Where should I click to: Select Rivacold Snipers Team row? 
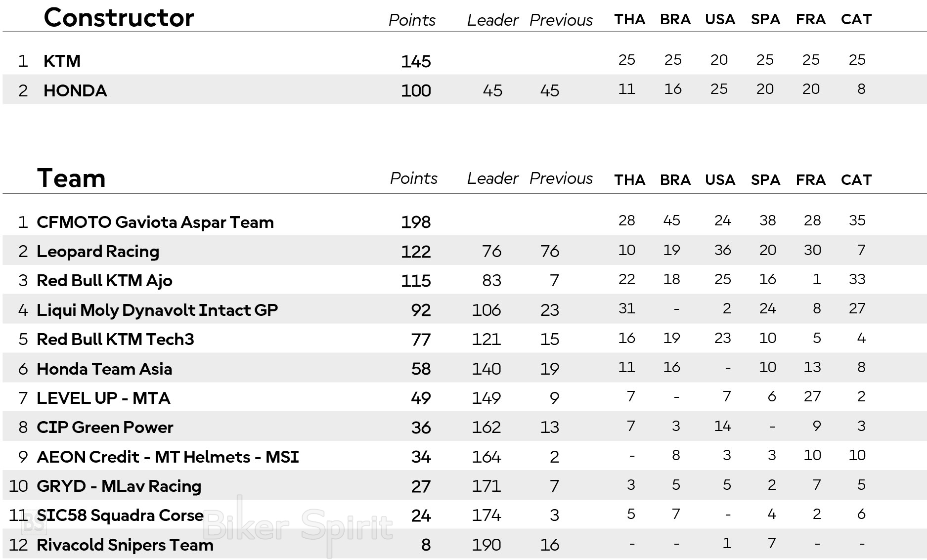point(464,544)
